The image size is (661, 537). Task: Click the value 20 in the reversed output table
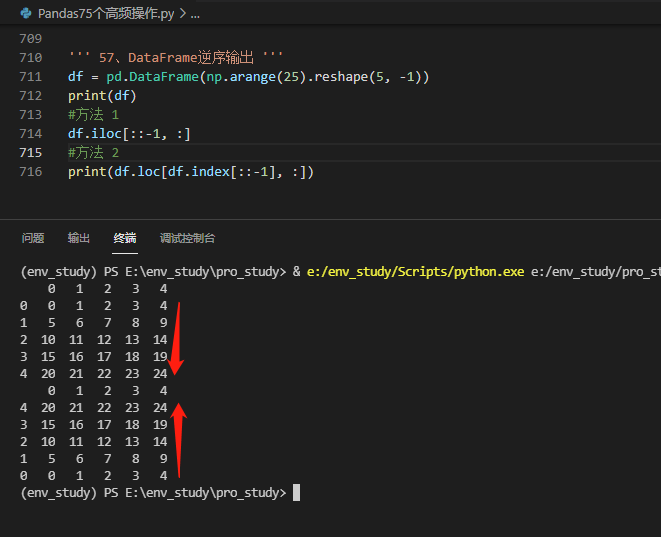coord(48,408)
